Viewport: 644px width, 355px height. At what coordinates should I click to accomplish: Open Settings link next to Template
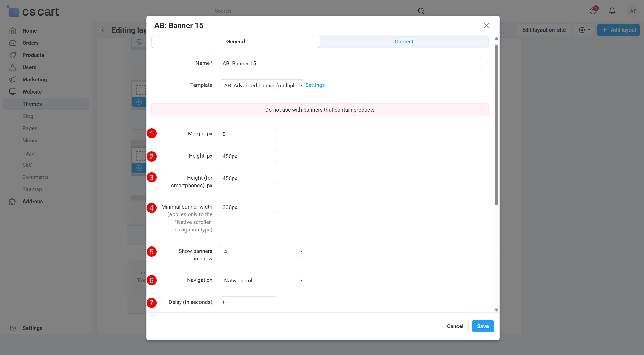[315, 85]
